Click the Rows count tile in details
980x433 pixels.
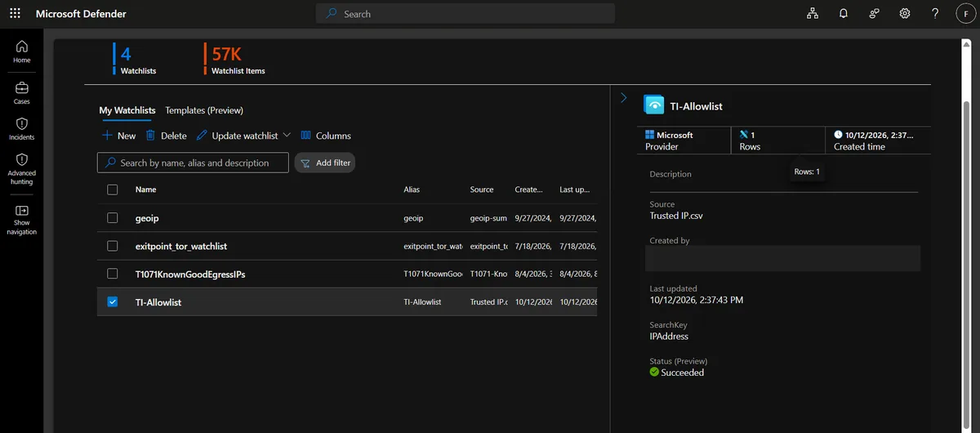coord(777,141)
